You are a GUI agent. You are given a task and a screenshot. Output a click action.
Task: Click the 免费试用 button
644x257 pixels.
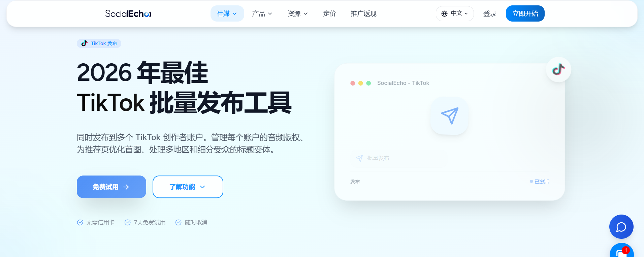(x=111, y=187)
